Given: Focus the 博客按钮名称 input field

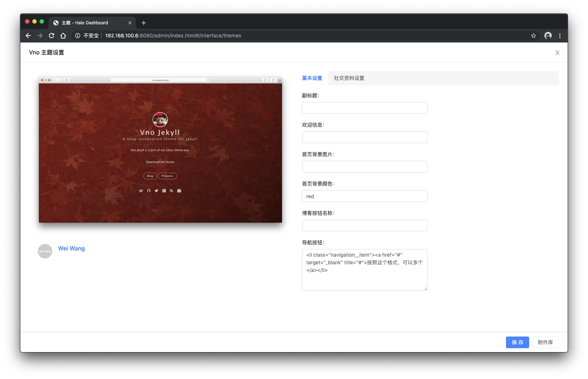Looking at the screenshot, I should point(365,225).
